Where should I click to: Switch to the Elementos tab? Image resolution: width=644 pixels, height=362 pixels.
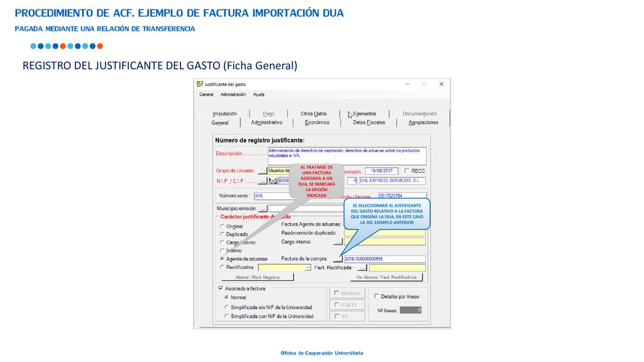[x=365, y=114]
